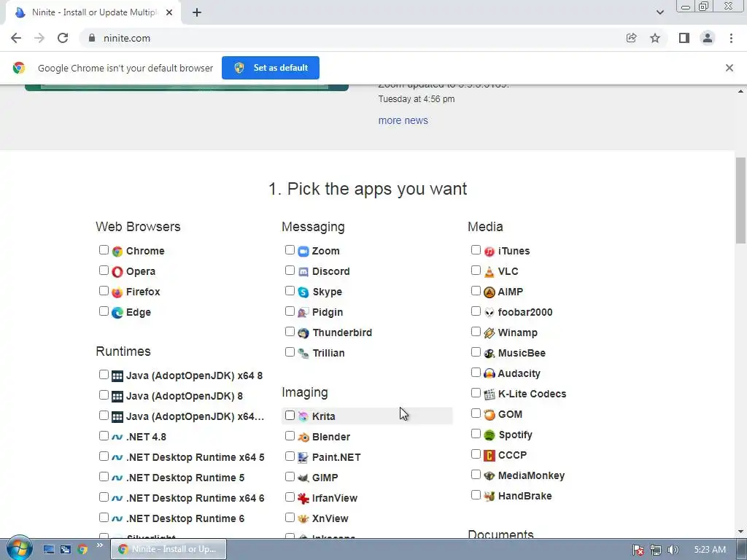This screenshot has height=560, width=747.
Task: Click the IrfanView red icon
Action: pos(303,498)
